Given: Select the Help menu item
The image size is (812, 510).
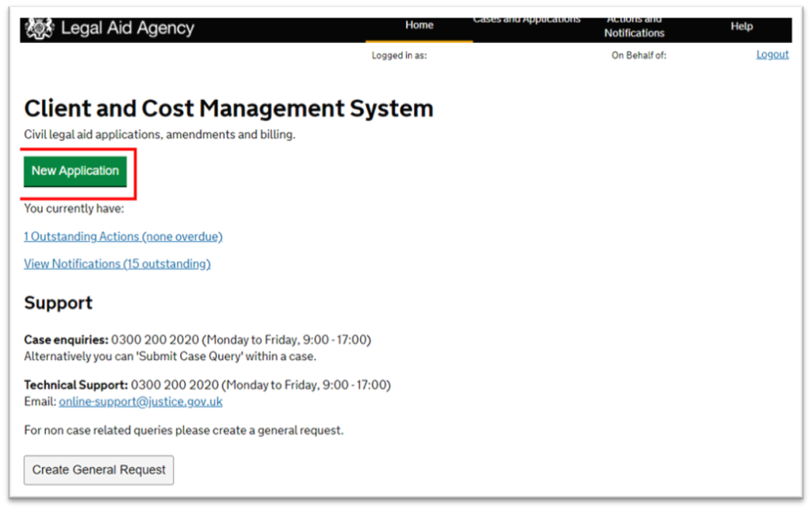Looking at the screenshot, I should click(741, 26).
